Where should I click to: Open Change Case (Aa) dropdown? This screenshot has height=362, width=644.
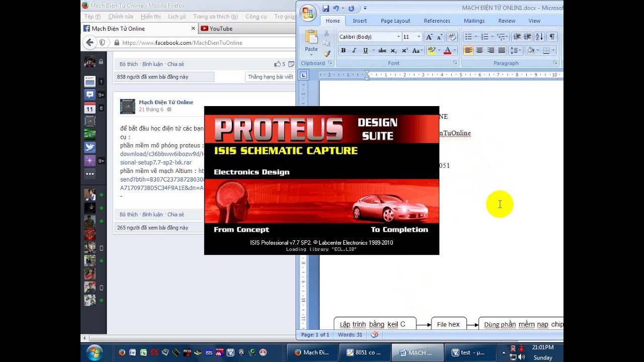click(417, 50)
